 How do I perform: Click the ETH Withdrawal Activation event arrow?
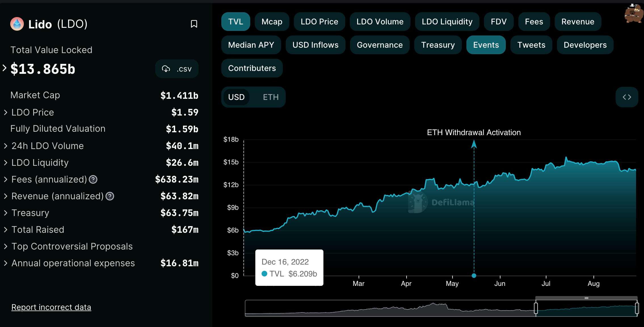tap(474, 144)
